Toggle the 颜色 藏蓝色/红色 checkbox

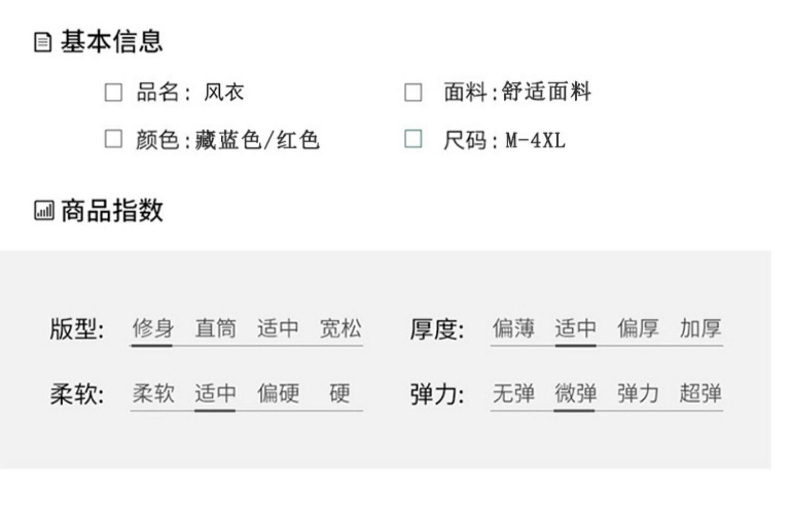113,139
